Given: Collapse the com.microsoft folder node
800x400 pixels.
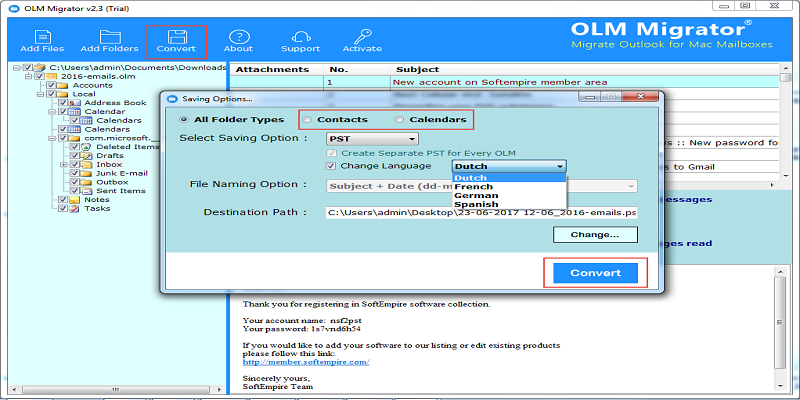Looking at the screenshot, I should (52, 138).
